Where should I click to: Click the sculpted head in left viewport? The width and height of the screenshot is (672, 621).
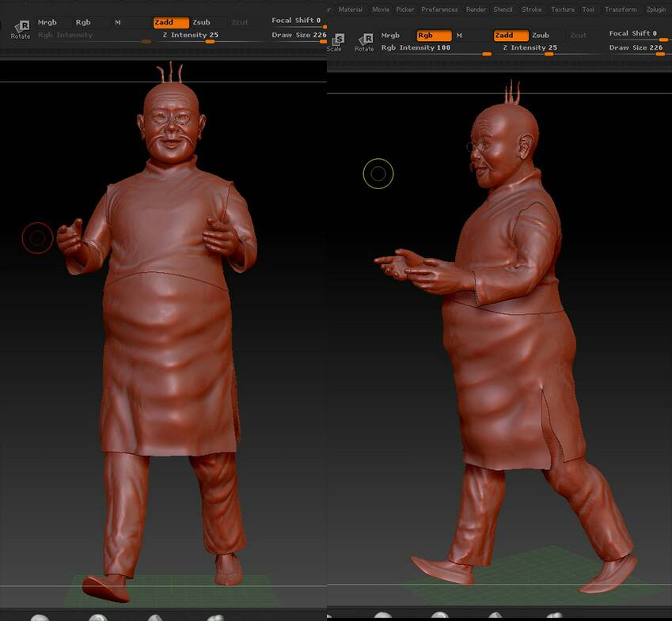click(x=172, y=123)
